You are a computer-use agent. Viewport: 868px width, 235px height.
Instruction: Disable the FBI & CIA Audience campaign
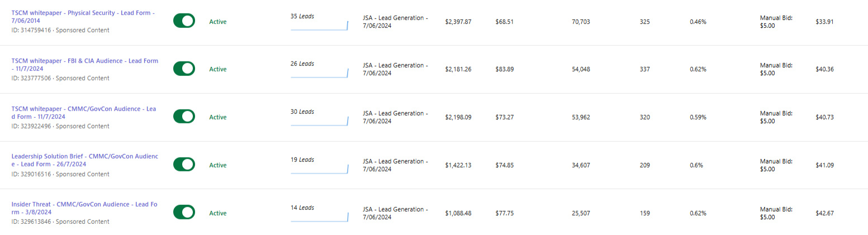[x=184, y=69]
